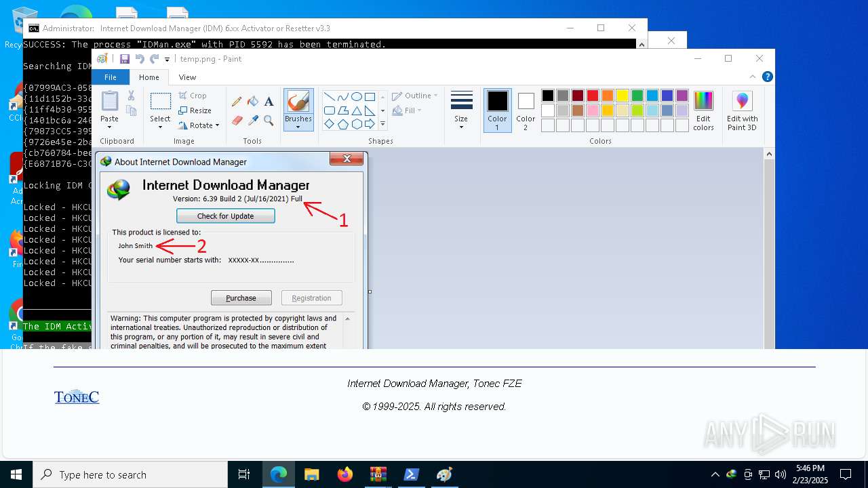Select the Pentagon shape
This screenshot has width=868, height=488.
click(342, 124)
